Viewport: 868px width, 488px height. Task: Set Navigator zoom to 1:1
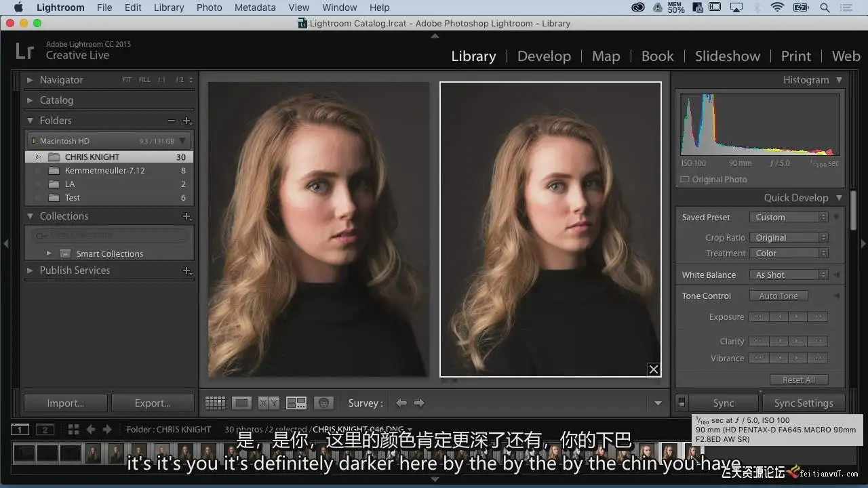tap(161, 80)
